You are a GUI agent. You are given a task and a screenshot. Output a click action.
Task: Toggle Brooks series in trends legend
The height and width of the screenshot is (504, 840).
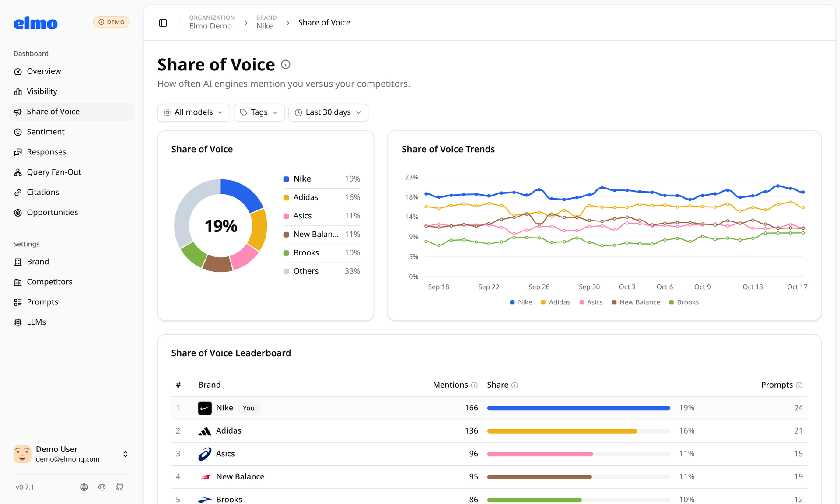tap(684, 302)
